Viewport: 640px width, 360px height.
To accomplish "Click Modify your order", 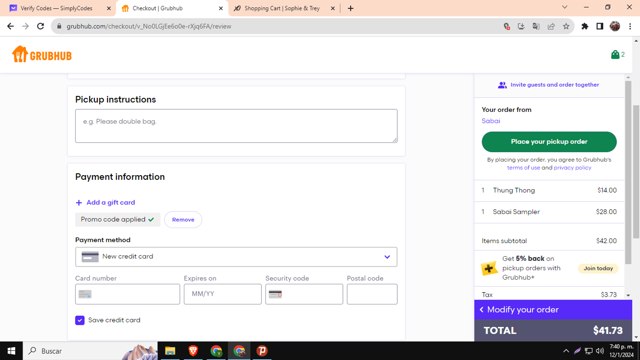I will pyautogui.click(x=553, y=309).
